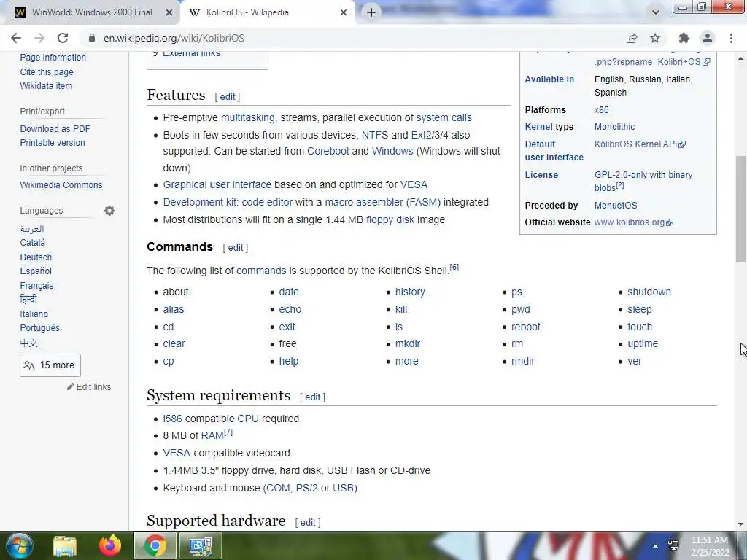This screenshot has width=747, height=560.
Task: Open the extensions puzzle icon
Action: pyautogui.click(x=684, y=38)
